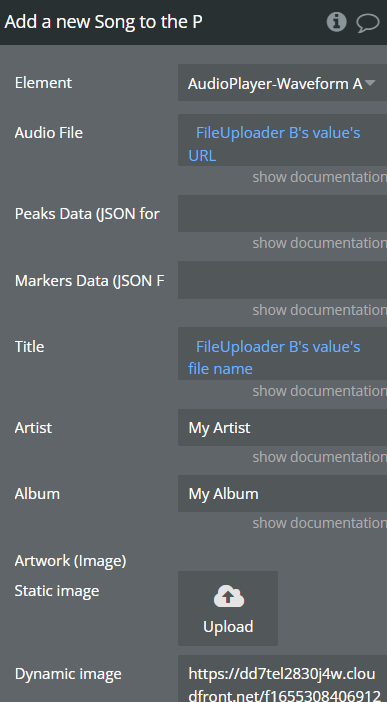Click the cloud upload icon
This screenshot has width=387, height=702.
tap(228, 597)
